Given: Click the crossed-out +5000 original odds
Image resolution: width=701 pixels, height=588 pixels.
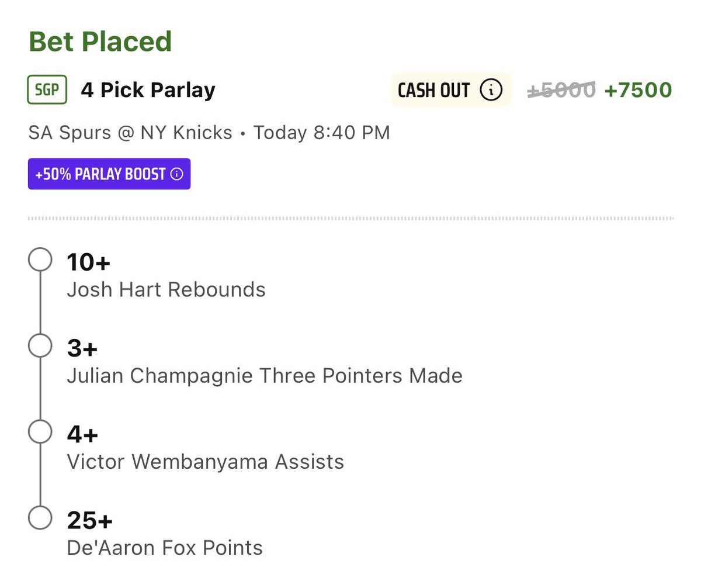Looking at the screenshot, I should pos(561,90).
